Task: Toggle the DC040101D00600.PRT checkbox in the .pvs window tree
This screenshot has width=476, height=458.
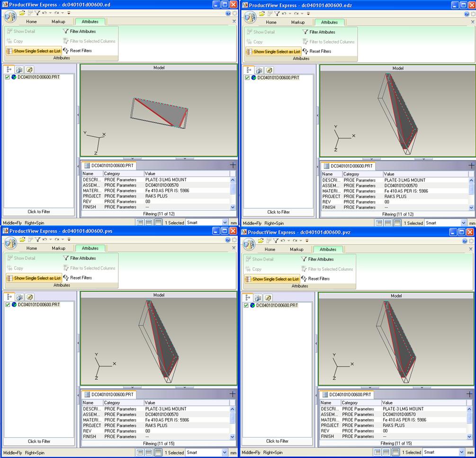Action: pyautogui.click(x=8, y=305)
